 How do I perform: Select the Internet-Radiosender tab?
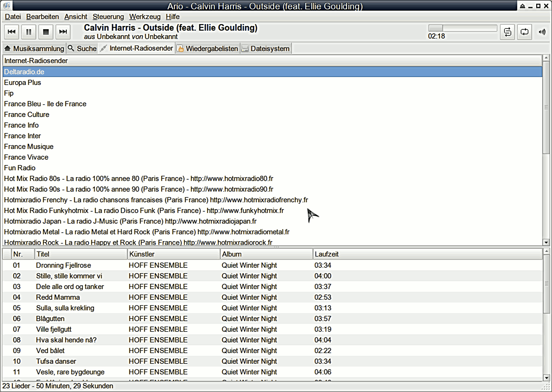tap(136, 48)
